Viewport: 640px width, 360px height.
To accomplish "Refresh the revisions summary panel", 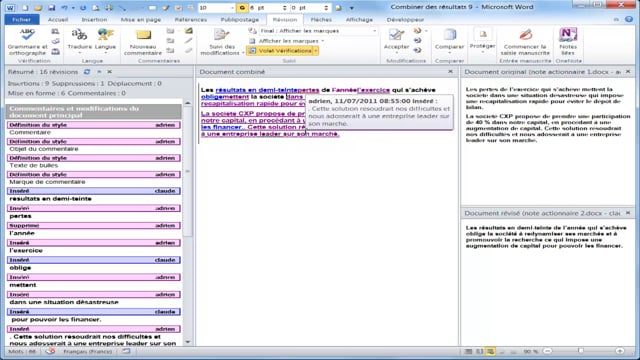I will (x=87, y=72).
